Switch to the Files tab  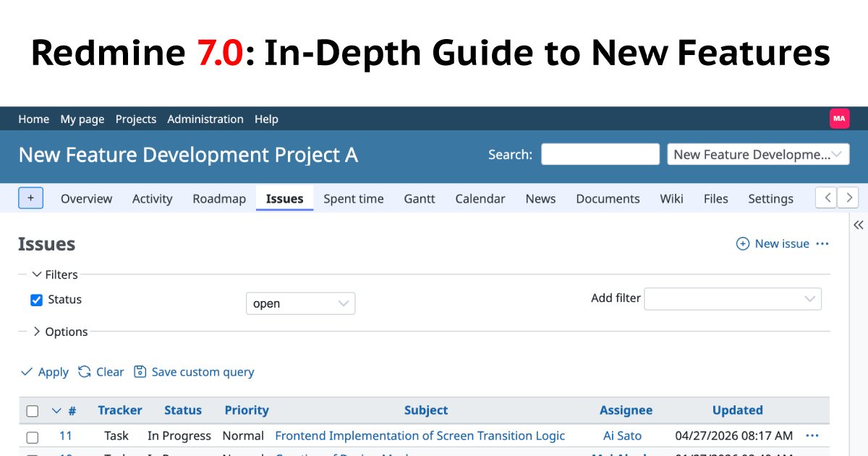click(x=716, y=199)
